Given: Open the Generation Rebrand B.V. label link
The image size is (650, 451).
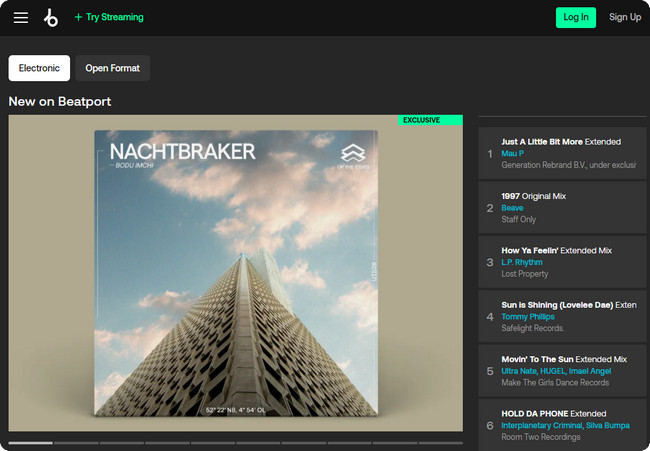Looking at the screenshot, I should coord(568,165).
